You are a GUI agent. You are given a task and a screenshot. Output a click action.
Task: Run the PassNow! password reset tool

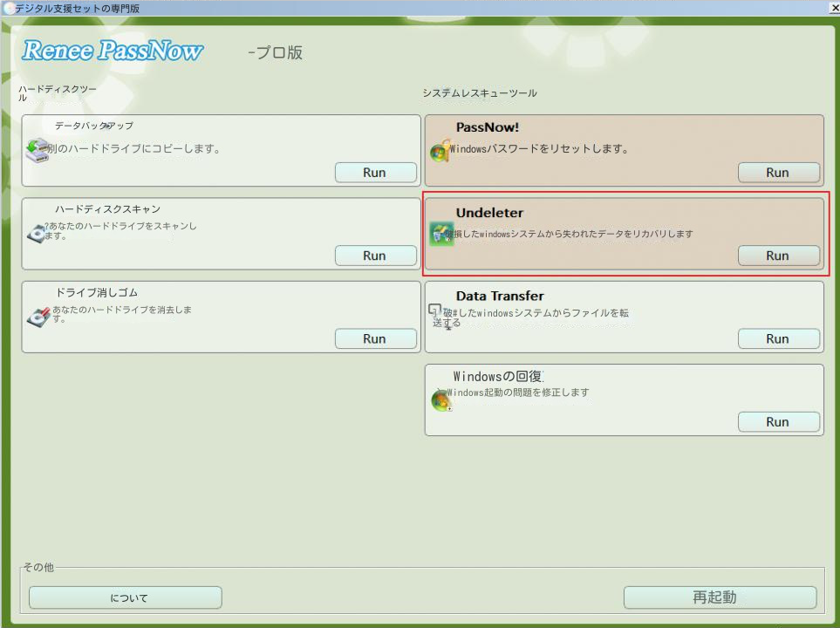[x=778, y=172]
